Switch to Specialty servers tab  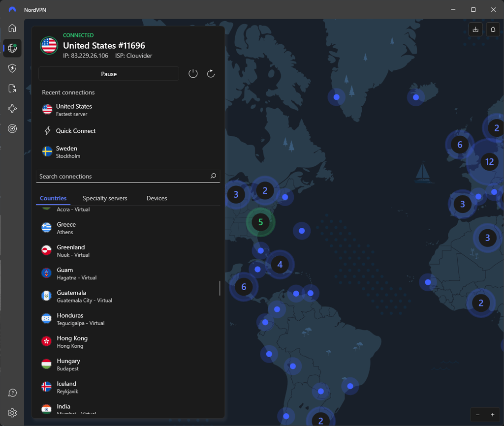[105, 198]
